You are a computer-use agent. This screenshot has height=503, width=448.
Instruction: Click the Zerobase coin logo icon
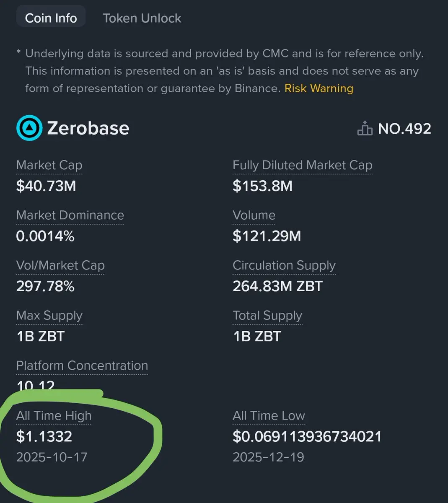(x=29, y=128)
